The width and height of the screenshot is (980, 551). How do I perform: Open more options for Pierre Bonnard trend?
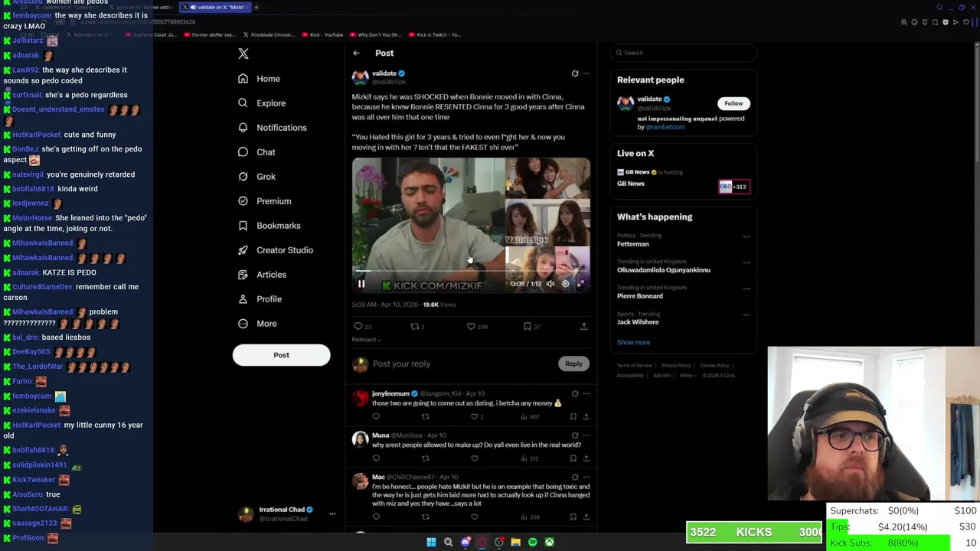pyautogui.click(x=746, y=289)
